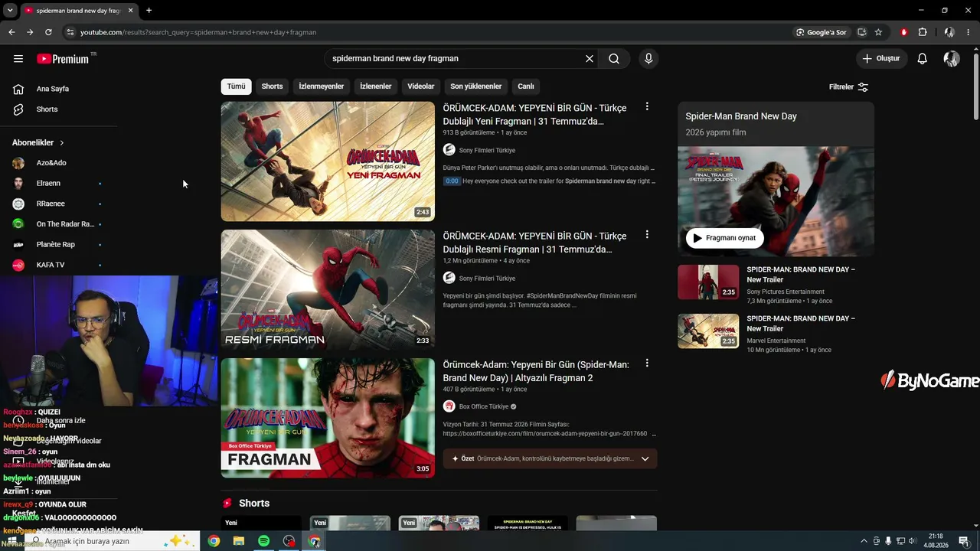Play the Resmi Fragman video thumbnail

(328, 290)
